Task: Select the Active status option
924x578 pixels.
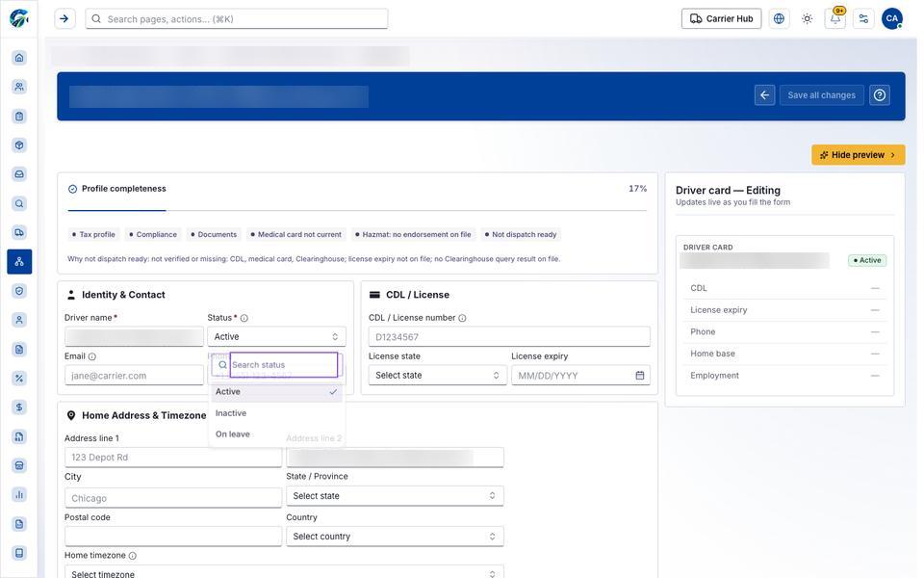Action: [276, 392]
